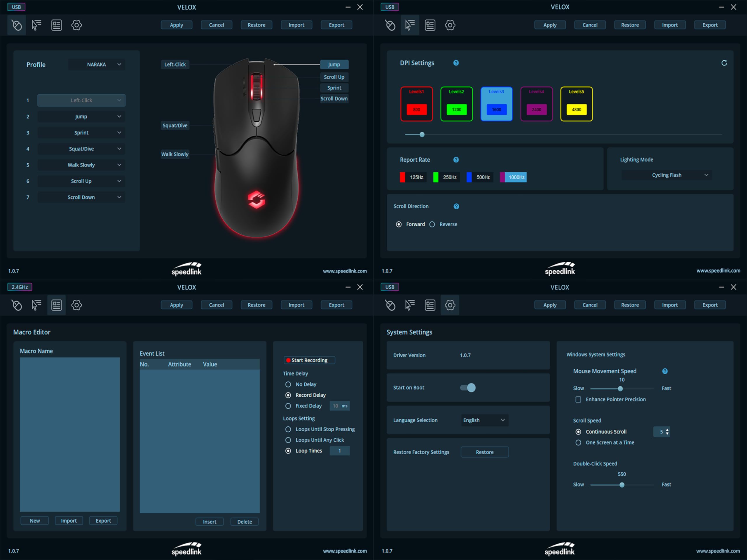Select Forward scroll direction

[x=399, y=225]
